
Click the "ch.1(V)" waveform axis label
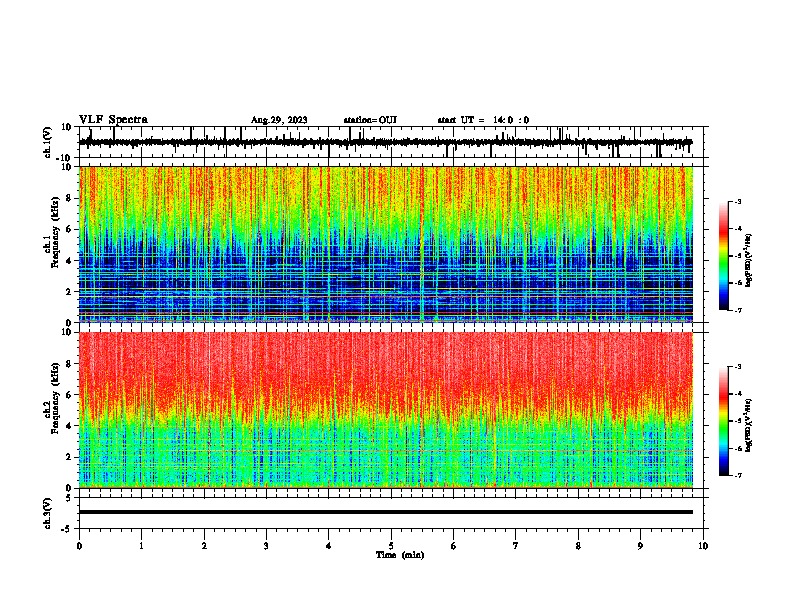(48, 142)
